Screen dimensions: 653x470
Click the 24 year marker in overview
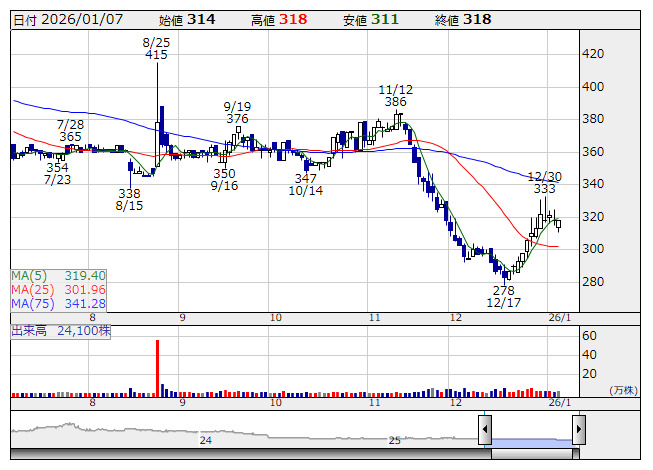tap(205, 440)
